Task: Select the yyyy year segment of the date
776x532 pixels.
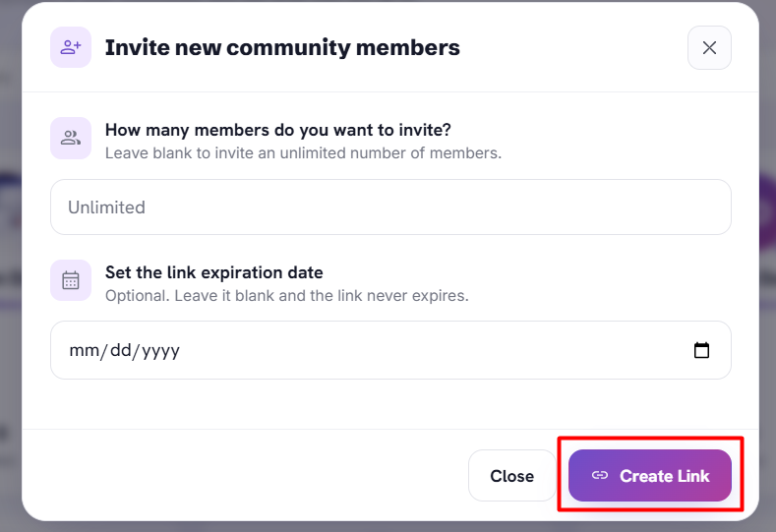Action: [161, 351]
